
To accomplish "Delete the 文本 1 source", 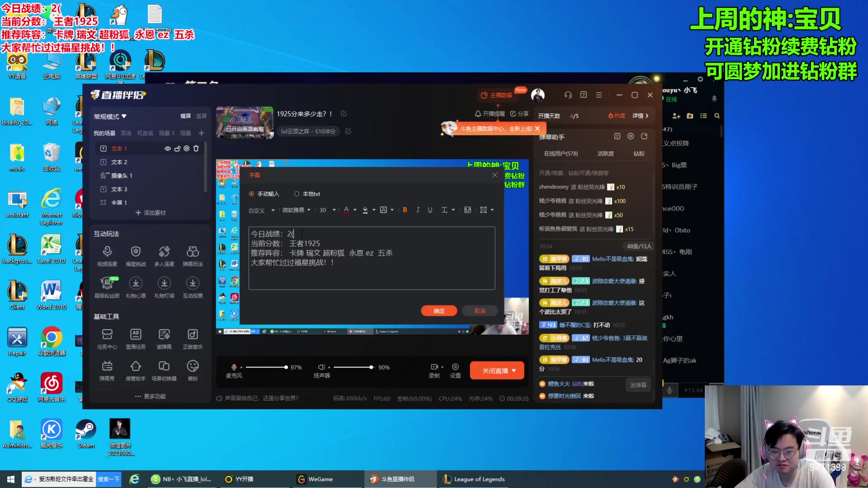I will coord(196,148).
